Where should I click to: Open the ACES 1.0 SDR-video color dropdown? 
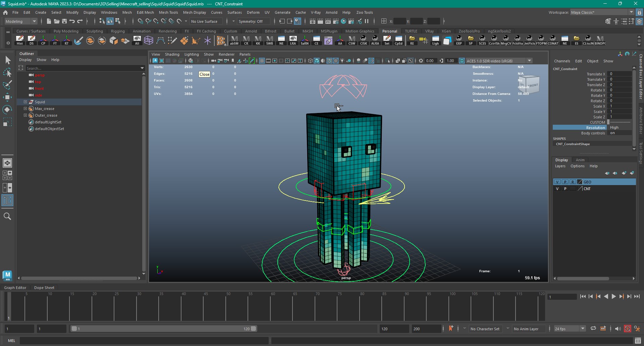(499, 61)
